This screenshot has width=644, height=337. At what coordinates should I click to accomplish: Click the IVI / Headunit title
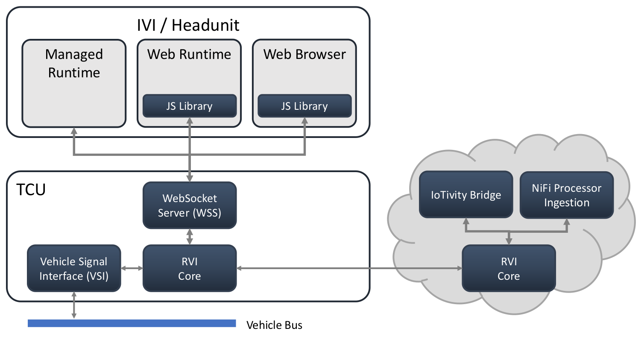[x=188, y=25]
